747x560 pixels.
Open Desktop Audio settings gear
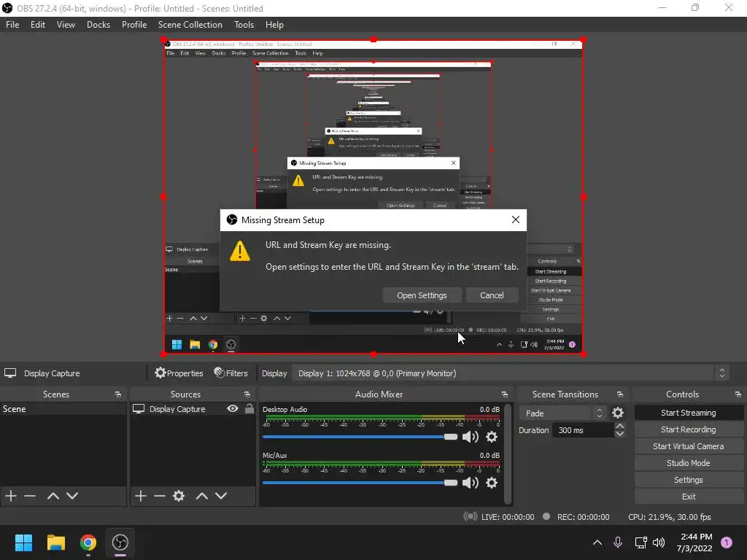(492, 437)
